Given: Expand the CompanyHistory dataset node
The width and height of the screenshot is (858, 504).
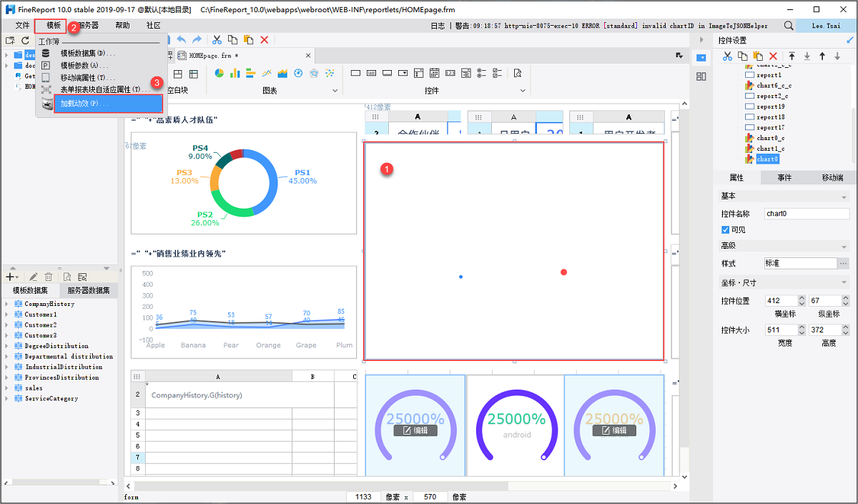Looking at the screenshot, I should pos(6,304).
